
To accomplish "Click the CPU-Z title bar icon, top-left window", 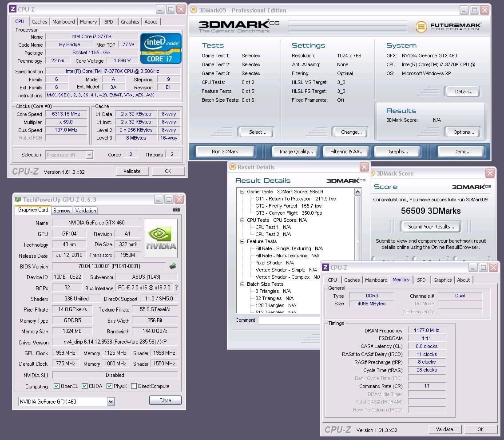I will [x=13, y=9].
